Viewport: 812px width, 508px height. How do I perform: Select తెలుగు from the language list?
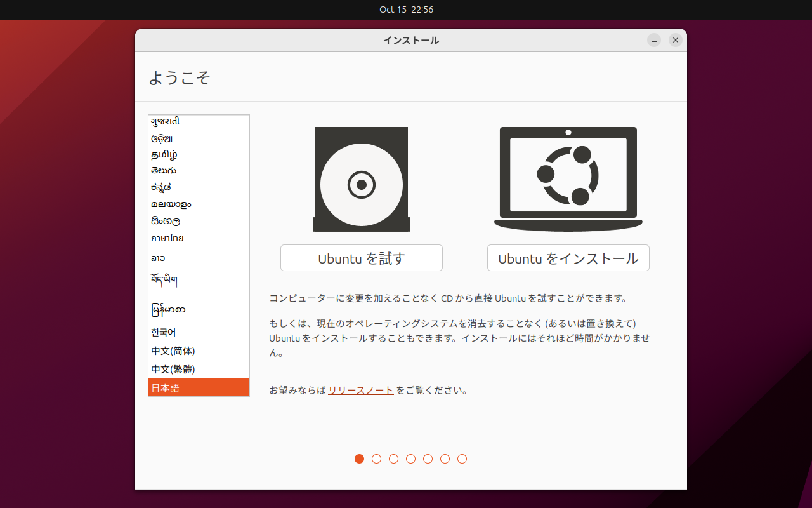pyautogui.click(x=164, y=170)
